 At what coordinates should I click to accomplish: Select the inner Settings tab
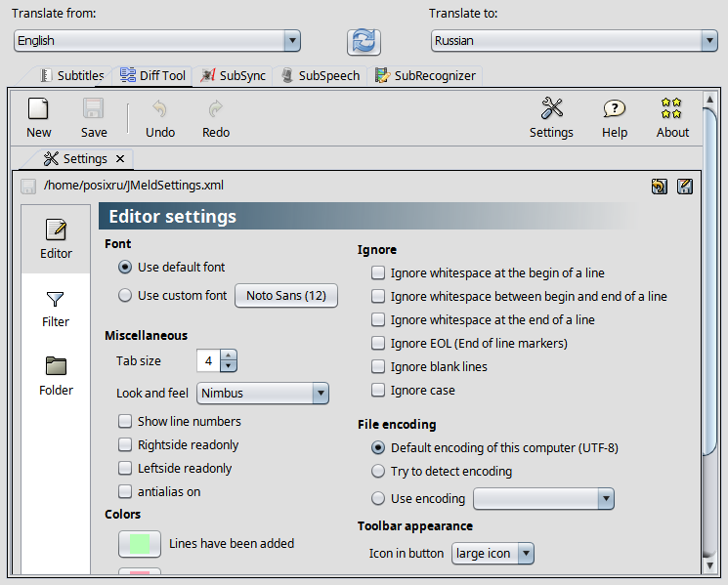click(75, 159)
